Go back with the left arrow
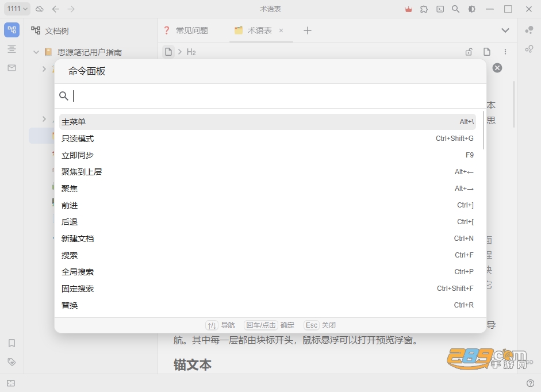 tap(56, 9)
